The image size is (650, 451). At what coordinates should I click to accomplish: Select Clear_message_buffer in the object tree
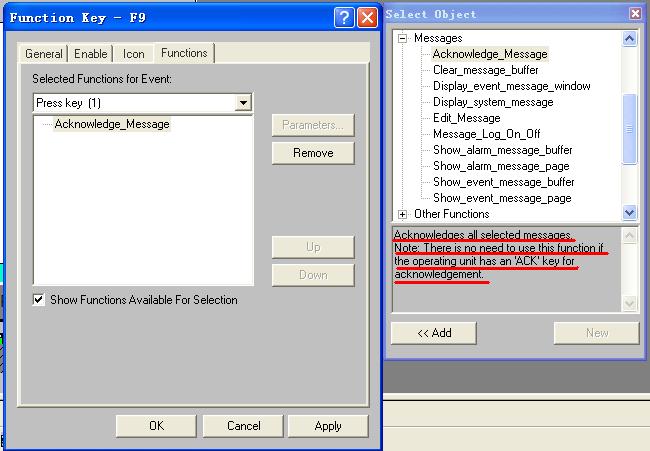click(485, 70)
